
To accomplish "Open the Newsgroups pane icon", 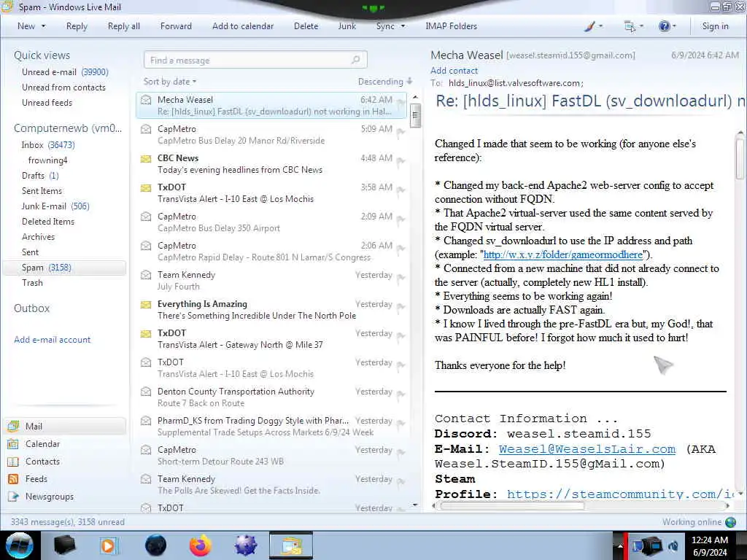I will [13, 497].
